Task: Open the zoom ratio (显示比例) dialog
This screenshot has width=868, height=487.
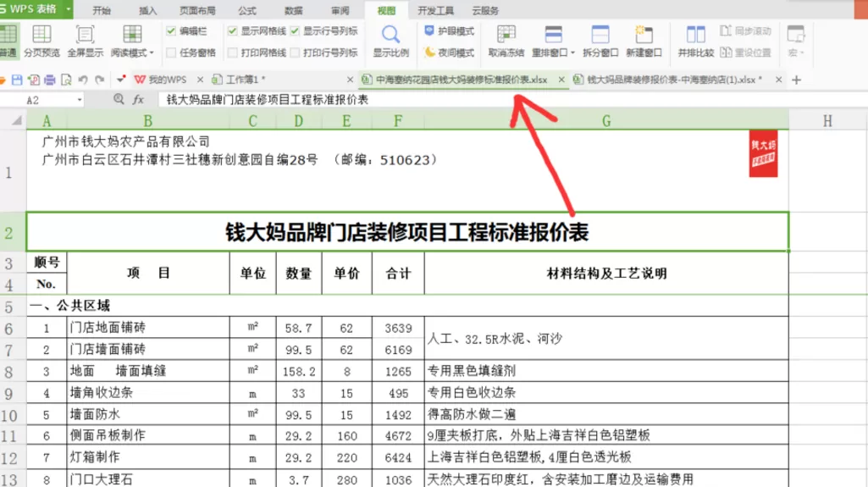Action: tap(390, 41)
